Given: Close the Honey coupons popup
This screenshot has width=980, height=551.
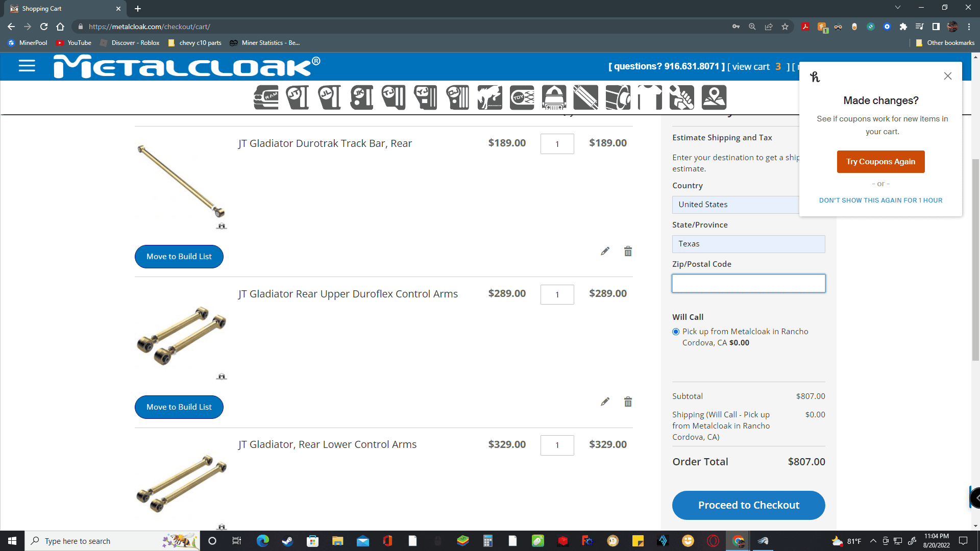Looking at the screenshot, I should [x=948, y=76].
